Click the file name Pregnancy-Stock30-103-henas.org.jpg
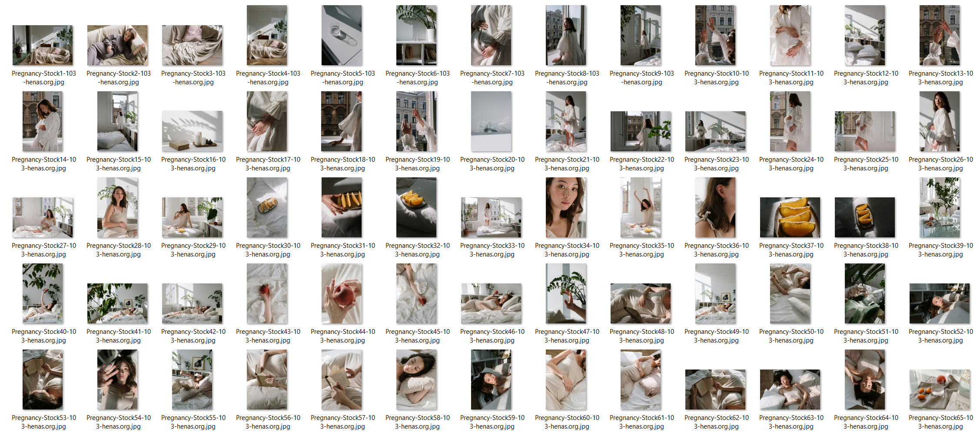980x433 pixels. pyautogui.click(x=268, y=250)
